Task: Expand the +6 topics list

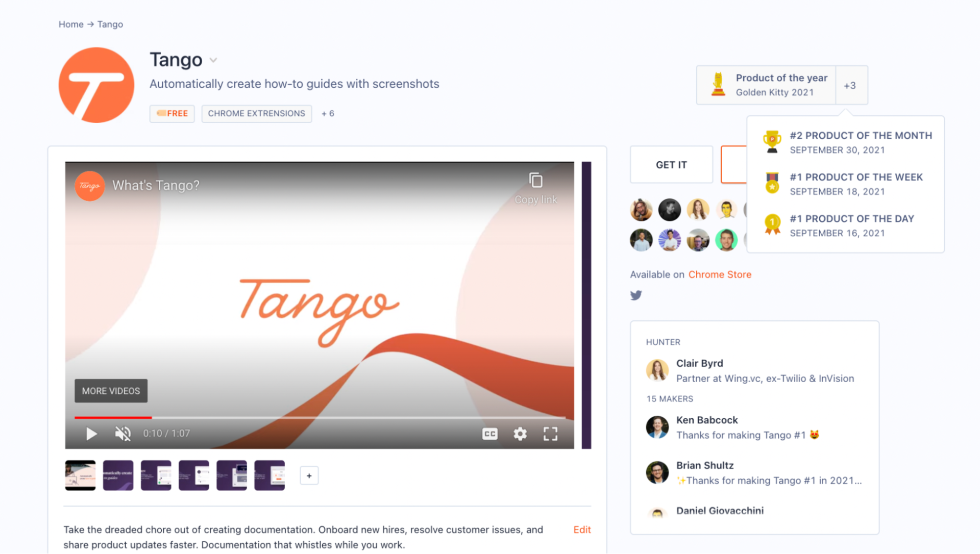Action: [327, 113]
